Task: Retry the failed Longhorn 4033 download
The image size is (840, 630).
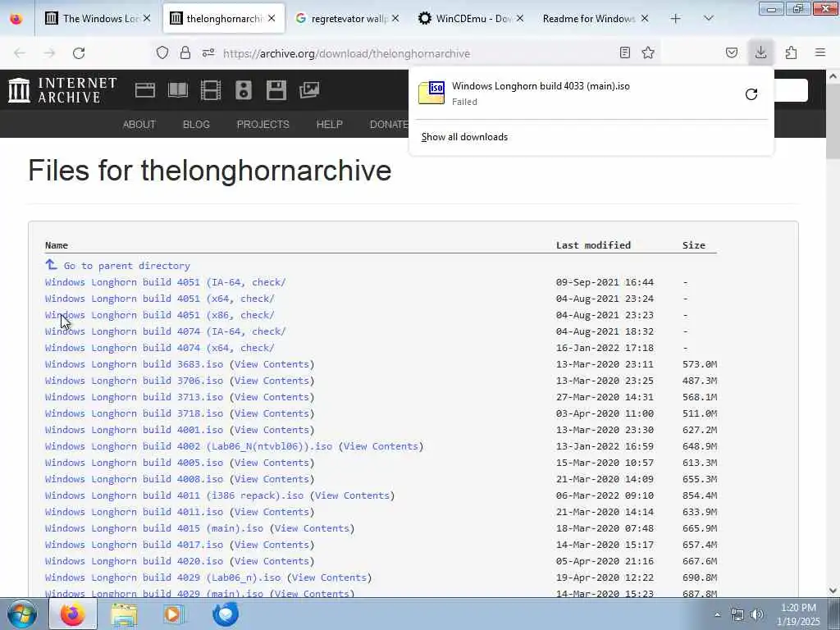Action: click(751, 94)
